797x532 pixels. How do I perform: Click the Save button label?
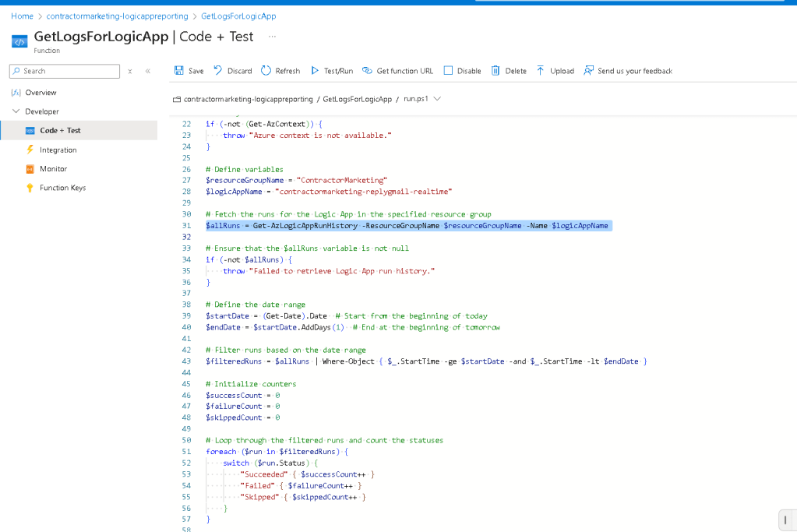(196, 71)
